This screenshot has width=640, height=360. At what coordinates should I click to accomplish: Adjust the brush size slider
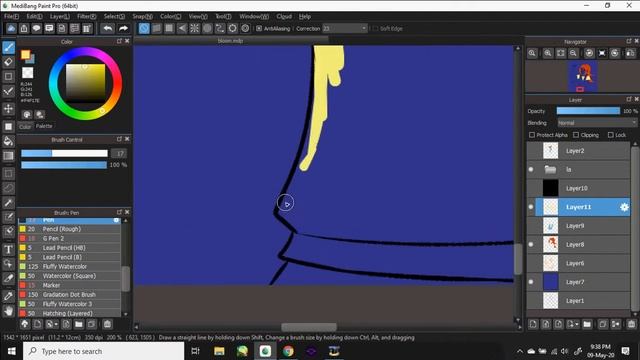64,153
